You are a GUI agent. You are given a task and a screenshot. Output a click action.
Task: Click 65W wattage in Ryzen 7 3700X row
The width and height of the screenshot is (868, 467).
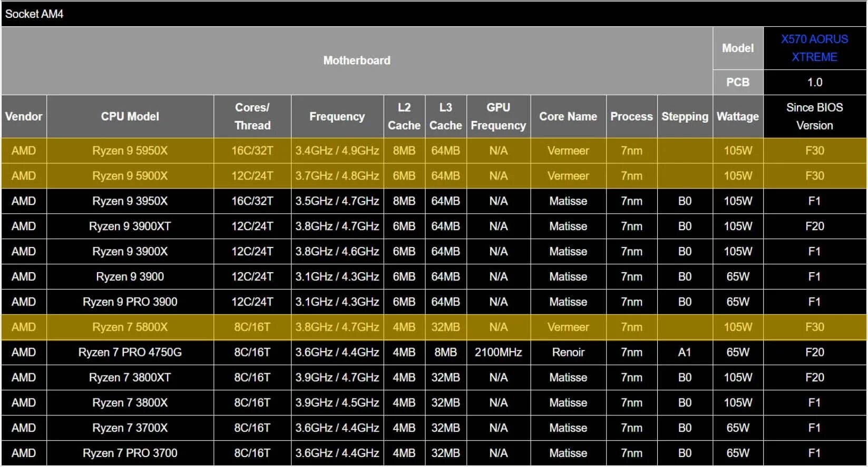738,428
